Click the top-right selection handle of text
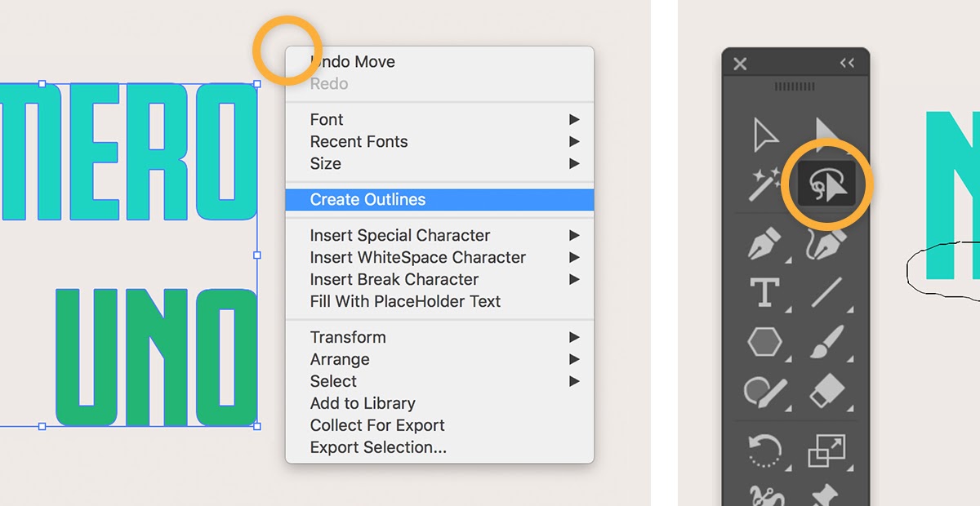 pos(257,84)
